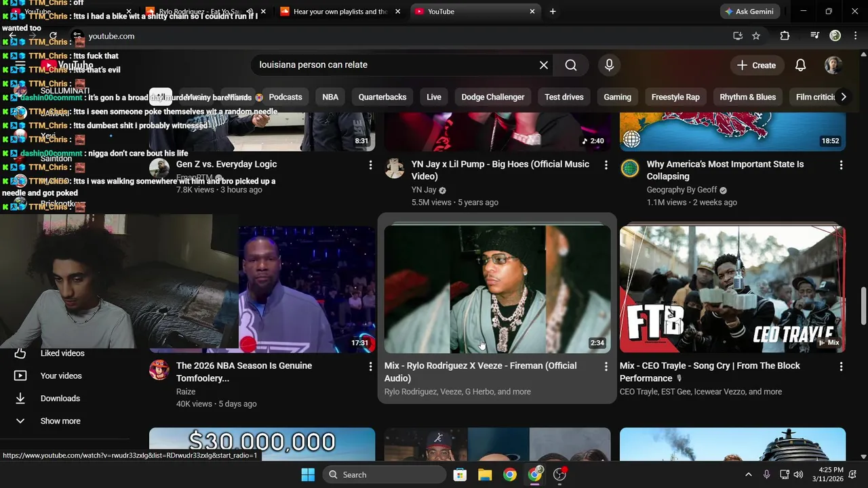The width and height of the screenshot is (868, 488).
Task: Open options for Rylo Rodriguez Fireman mix
Action: tap(606, 366)
